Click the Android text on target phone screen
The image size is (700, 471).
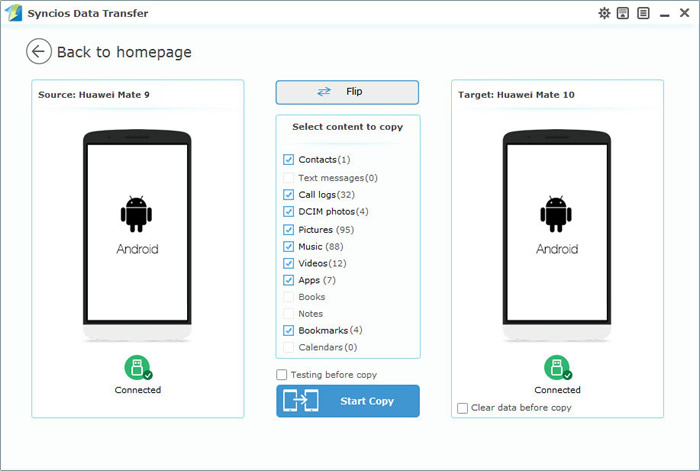click(x=557, y=249)
